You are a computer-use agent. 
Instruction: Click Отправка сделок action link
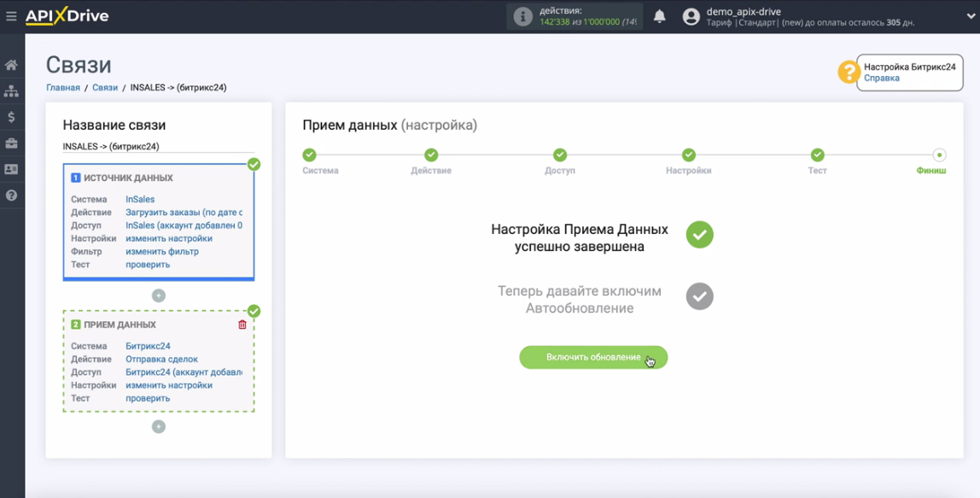(x=162, y=359)
